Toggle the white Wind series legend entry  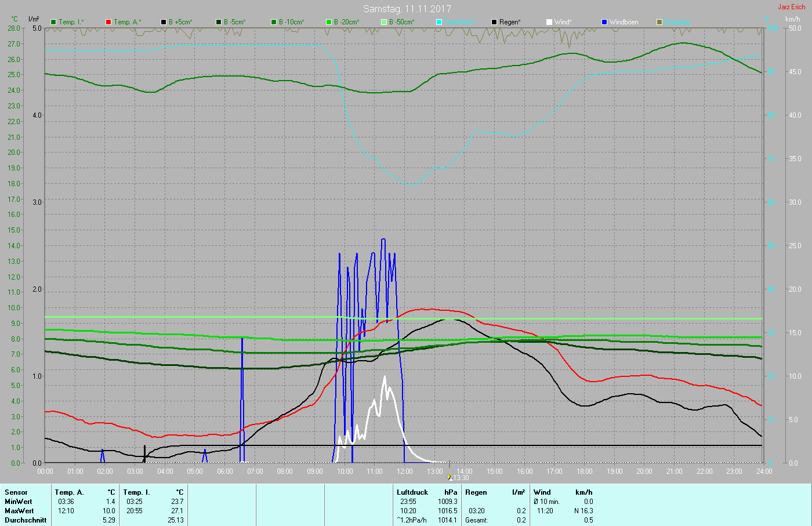coord(549,22)
